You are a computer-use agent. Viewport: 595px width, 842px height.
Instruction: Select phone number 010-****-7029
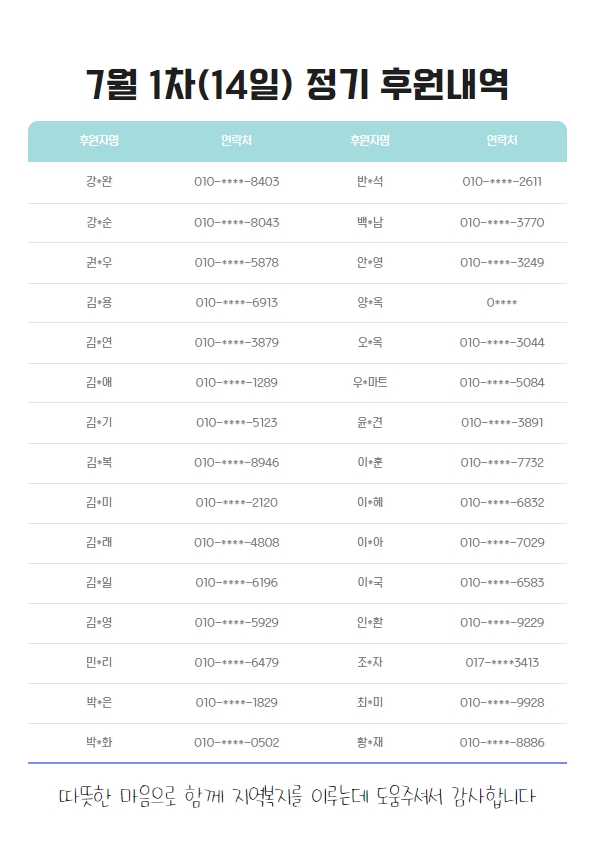click(502, 543)
